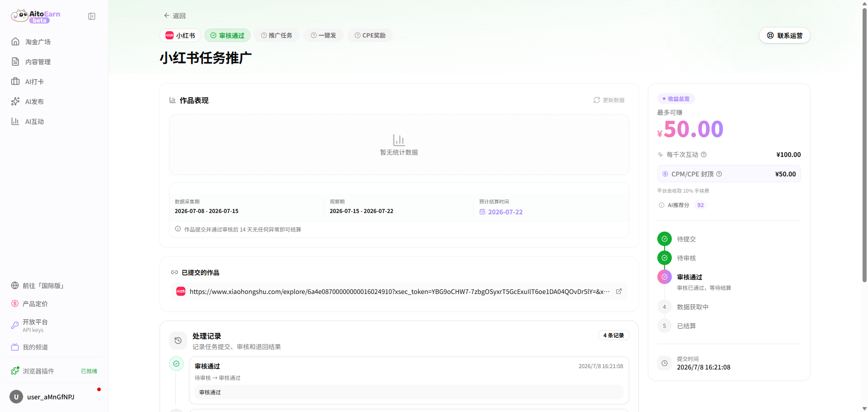
Task: Click 返回 to go back
Action: coord(175,15)
